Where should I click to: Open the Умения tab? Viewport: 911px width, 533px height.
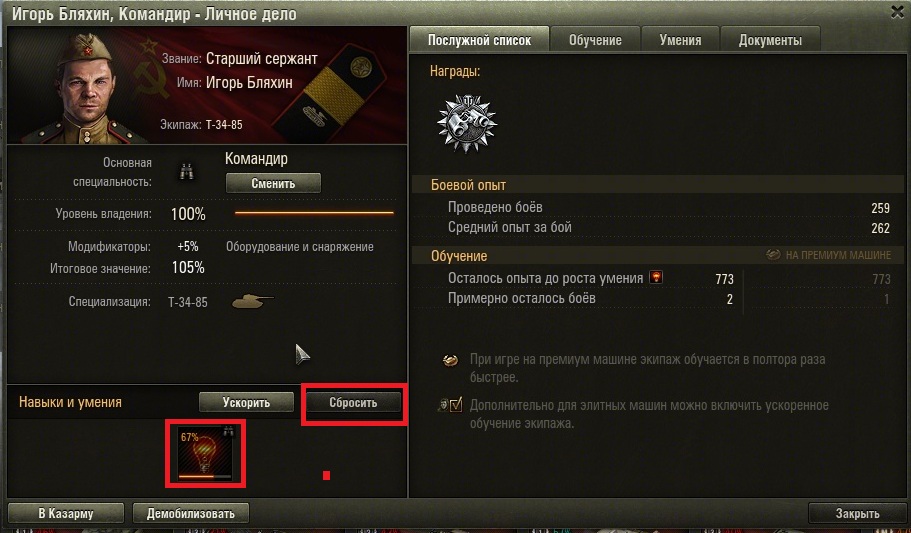680,40
